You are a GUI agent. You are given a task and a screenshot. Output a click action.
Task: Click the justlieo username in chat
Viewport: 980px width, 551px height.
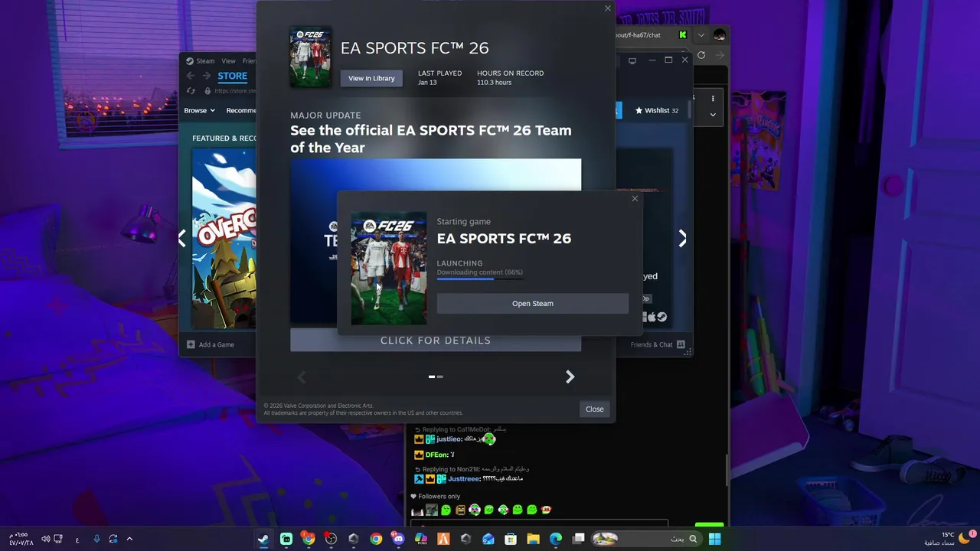[449, 439]
